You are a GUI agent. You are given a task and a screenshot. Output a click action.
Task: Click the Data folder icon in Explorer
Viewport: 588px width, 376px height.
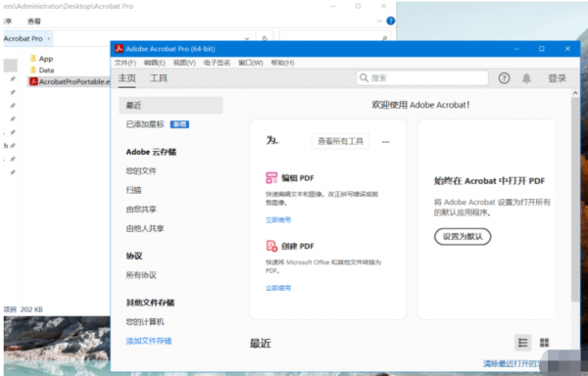pyautogui.click(x=33, y=70)
